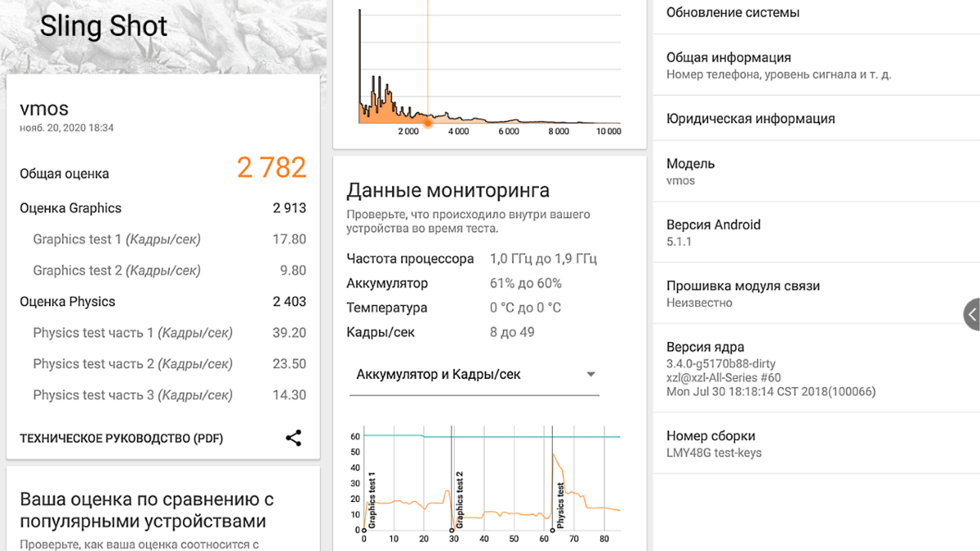Select Physics test часть 3 row
The height and width of the screenshot is (551, 980).
pyautogui.click(x=163, y=394)
